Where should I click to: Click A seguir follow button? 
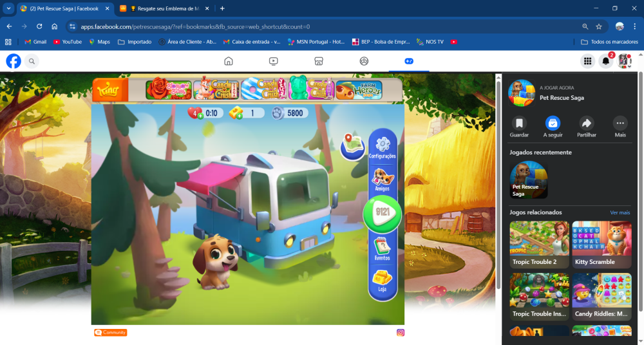click(553, 127)
